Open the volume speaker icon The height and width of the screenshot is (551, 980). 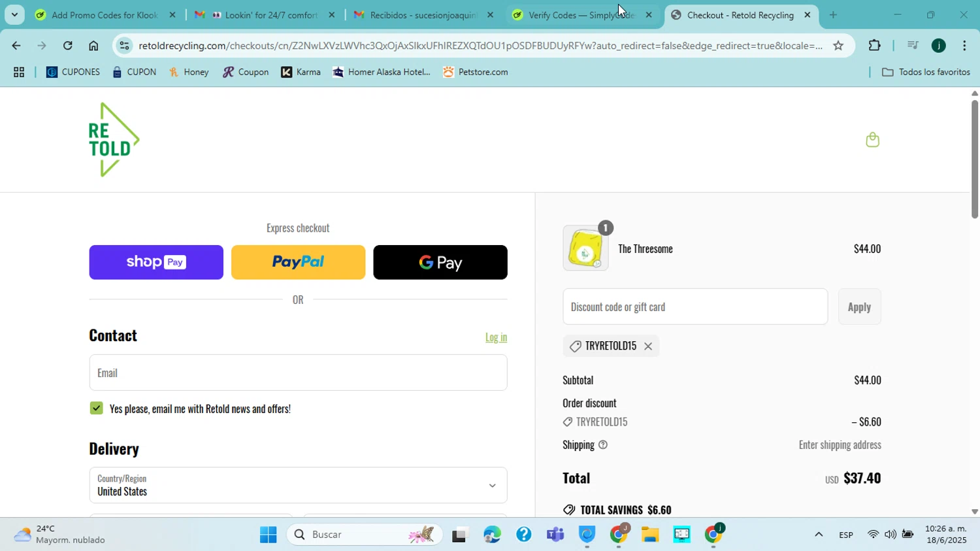point(890,535)
